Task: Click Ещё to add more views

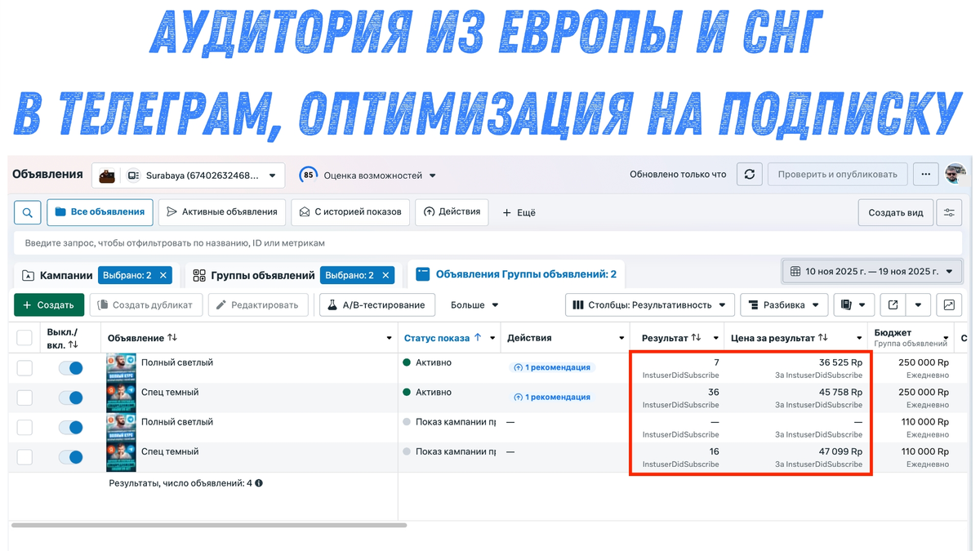Action: pyautogui.click(x=519, y=212)
